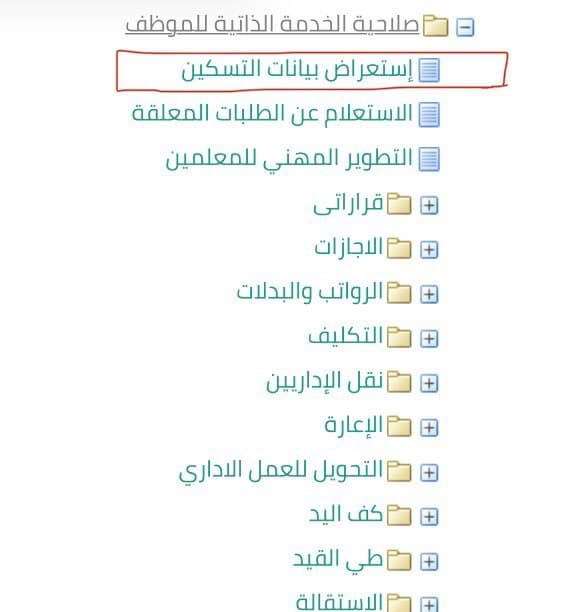587x612 pixels.
Task: Expand the كف اليد folder
Action: coord(429,517)
